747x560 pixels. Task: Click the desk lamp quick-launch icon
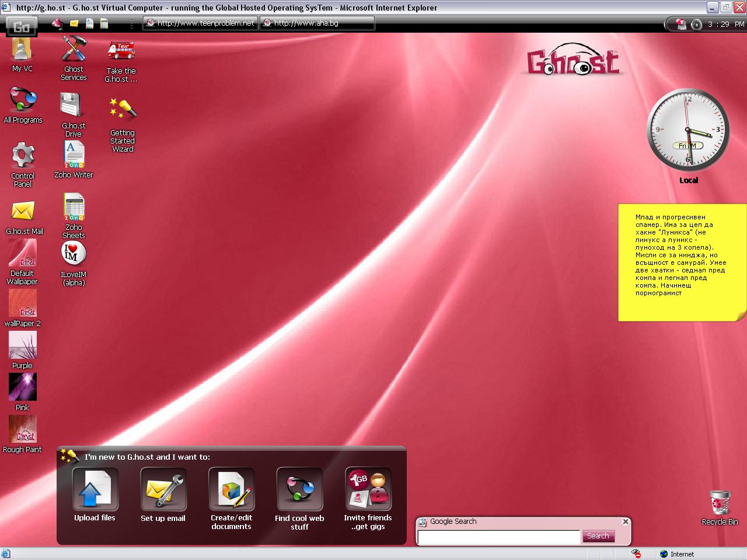click(x=57, y=23)
